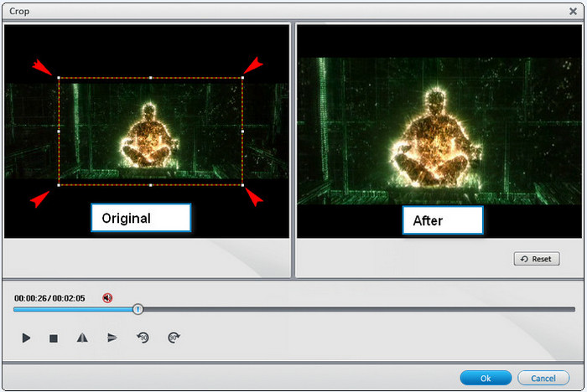Confirm crop with Ok button
587x392 pixels.
[486, 378]
